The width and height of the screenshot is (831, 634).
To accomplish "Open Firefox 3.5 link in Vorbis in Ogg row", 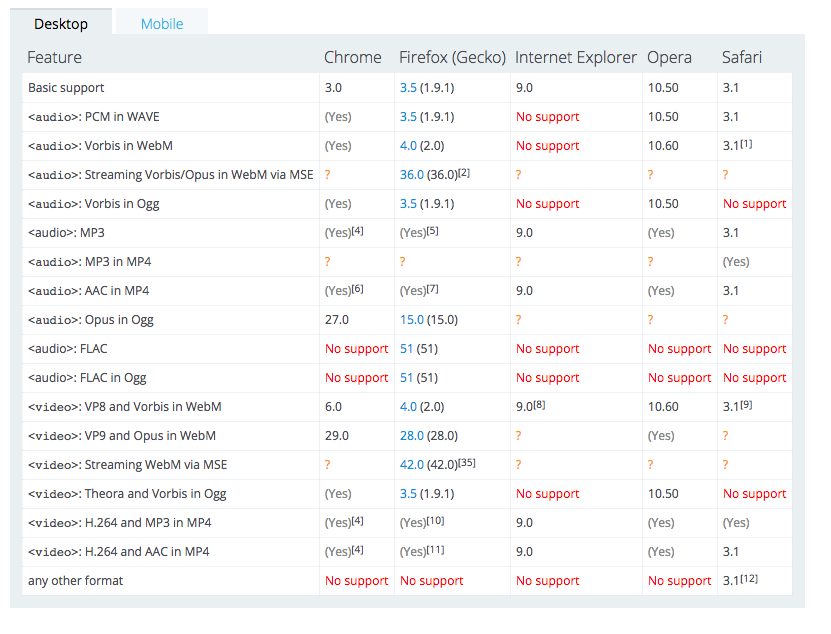I will (x=408, y=204).
